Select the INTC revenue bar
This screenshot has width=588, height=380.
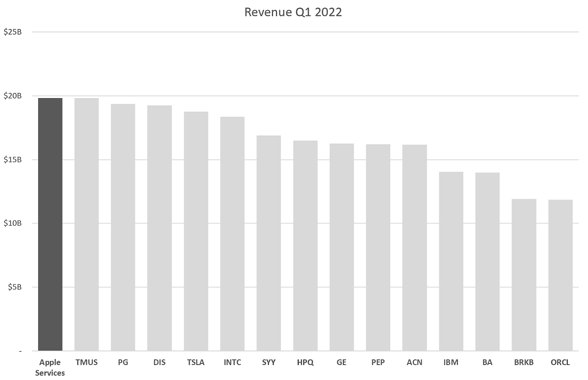[x=233, y=234]
